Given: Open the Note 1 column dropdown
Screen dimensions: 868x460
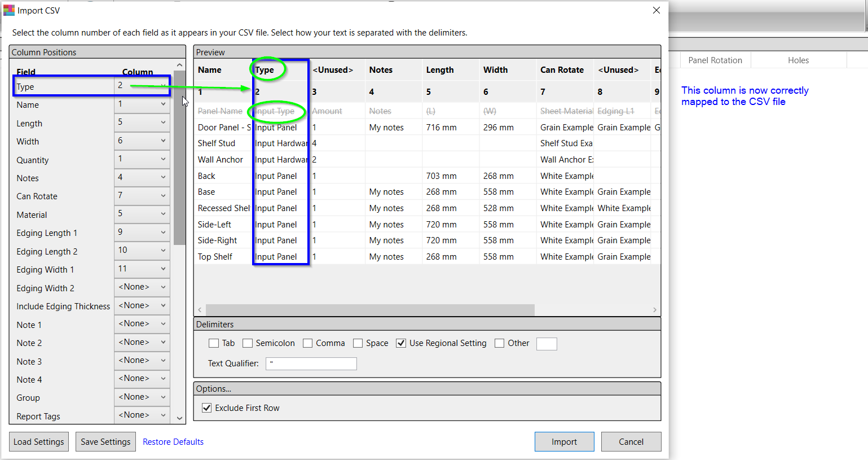Looking at the screenshot, I should 142,324.
